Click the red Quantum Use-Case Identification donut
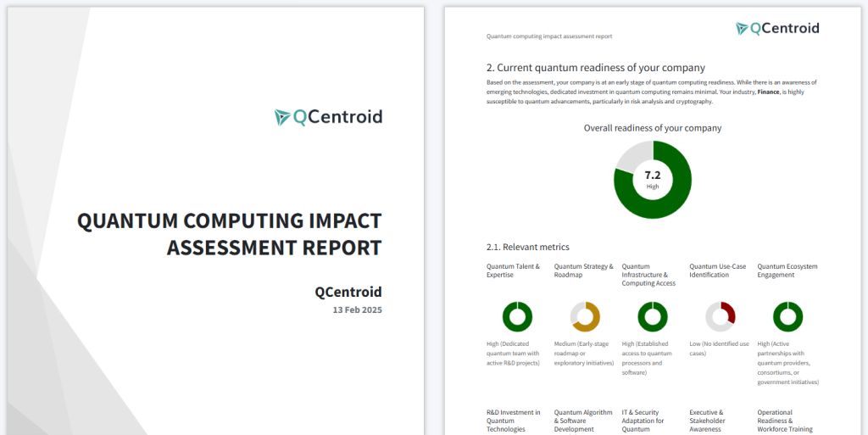 (721, 316)
